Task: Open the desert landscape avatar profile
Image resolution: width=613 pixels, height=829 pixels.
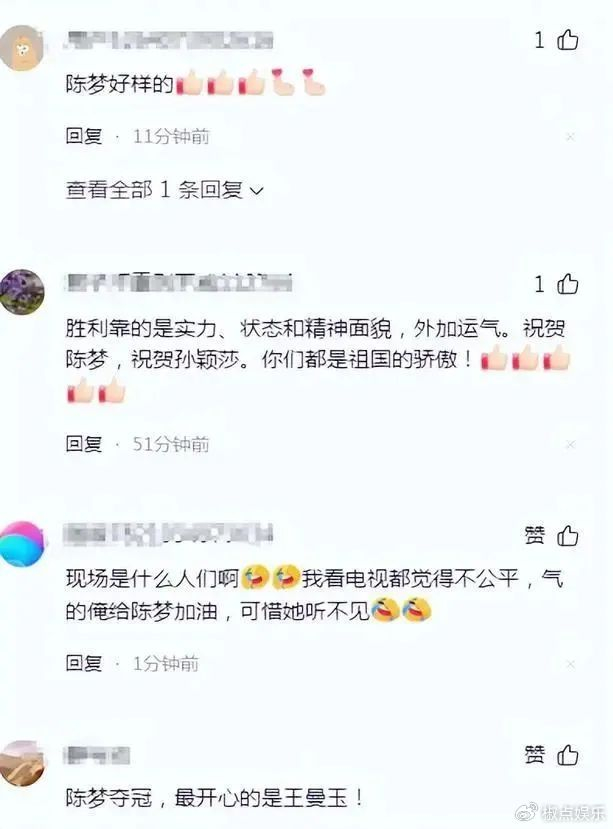Action: click(22, 763)
